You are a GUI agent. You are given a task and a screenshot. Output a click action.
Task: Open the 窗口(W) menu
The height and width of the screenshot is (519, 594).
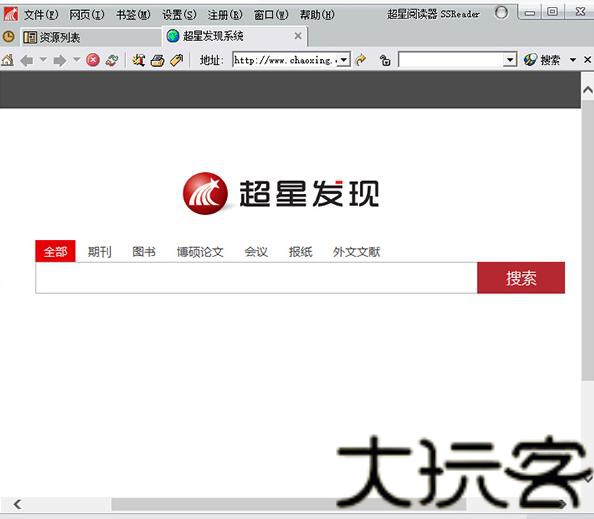pos(271,15)
